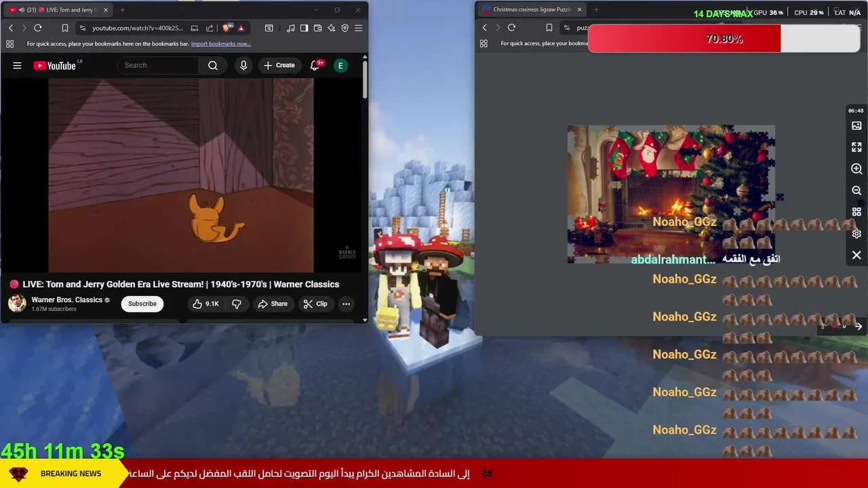Go back in the puzzle browser window

point(484,28)
